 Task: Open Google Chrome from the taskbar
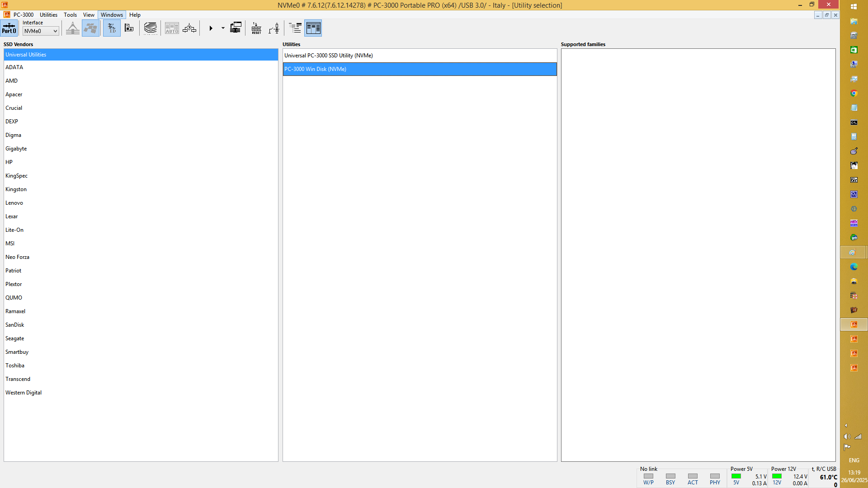(854, 93)
